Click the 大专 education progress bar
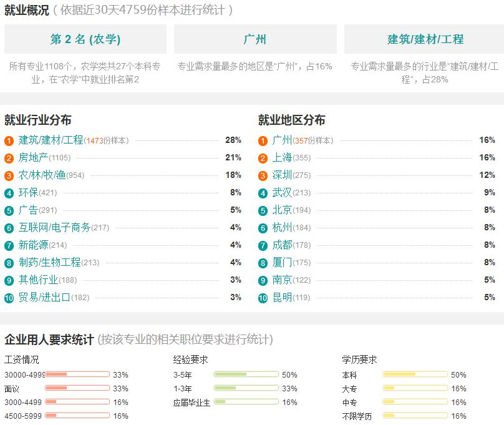Screen dimensions: 504x425 [415, 388]
